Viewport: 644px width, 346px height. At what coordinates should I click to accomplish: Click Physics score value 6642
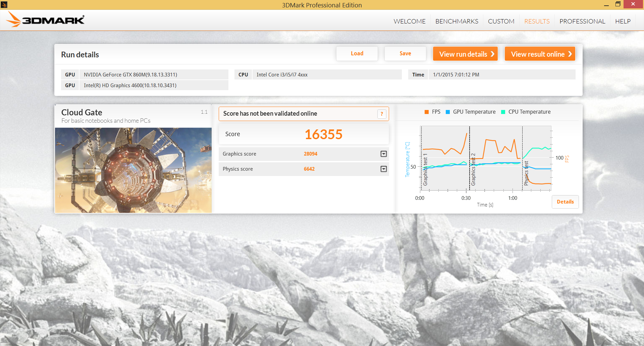pyautogui.click(x=309, y=169)
